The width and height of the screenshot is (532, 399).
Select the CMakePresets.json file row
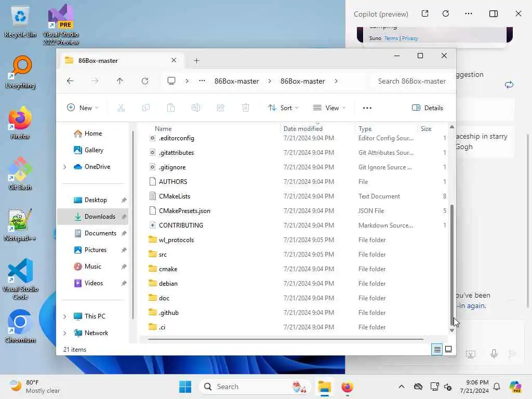pyautogui.click(x=297, y=211)
